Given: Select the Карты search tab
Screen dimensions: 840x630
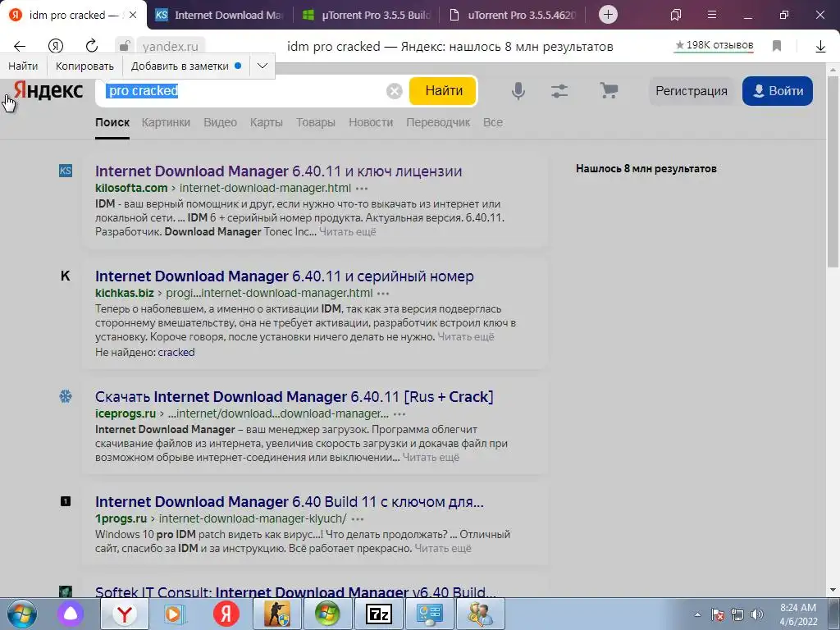Looking at the screenshot, I should pyautogui.click(x=267, y=122).
